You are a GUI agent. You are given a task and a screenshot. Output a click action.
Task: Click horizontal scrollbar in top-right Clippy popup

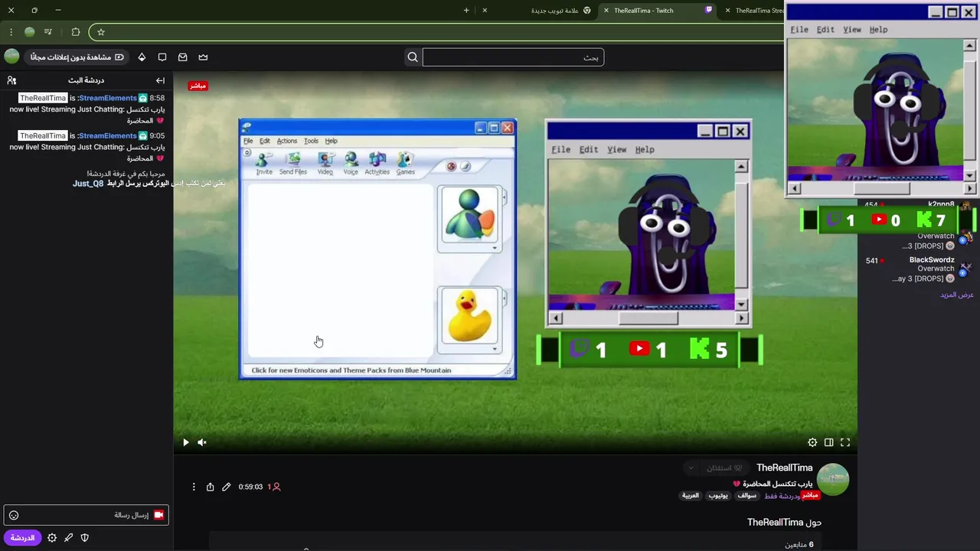tap(882, 188)
